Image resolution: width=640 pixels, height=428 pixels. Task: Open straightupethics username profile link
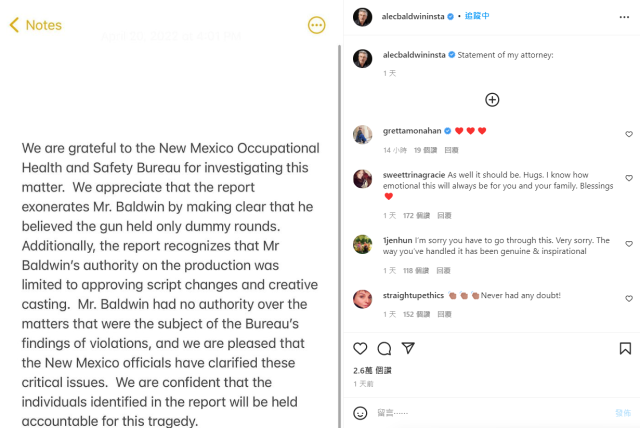416,296
